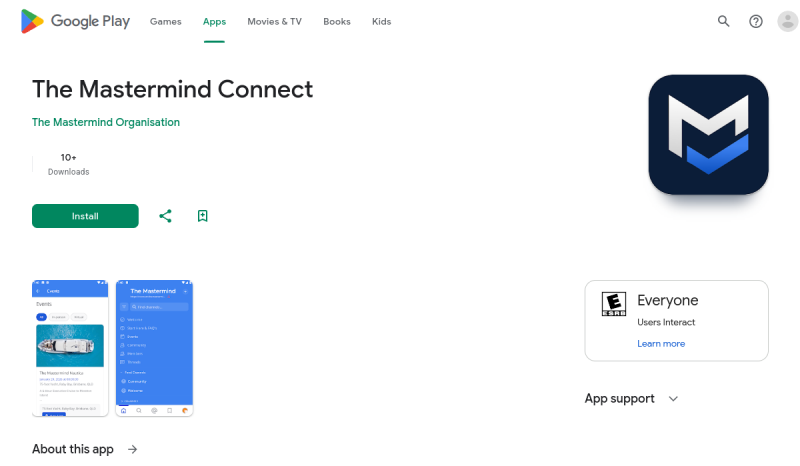800x466 pixels.
Task: Open the help center question mark icon
Action: click(756, 21)
